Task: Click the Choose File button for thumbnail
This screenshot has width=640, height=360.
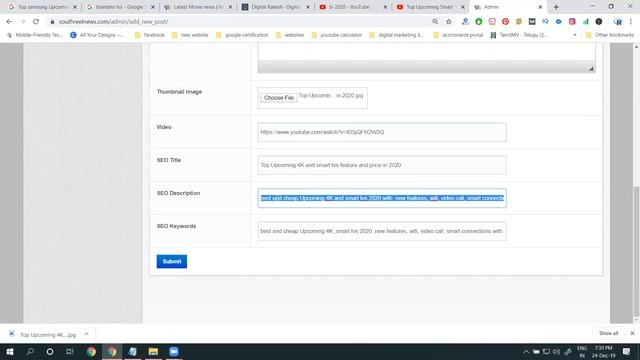Action: (x=279, y=98)
